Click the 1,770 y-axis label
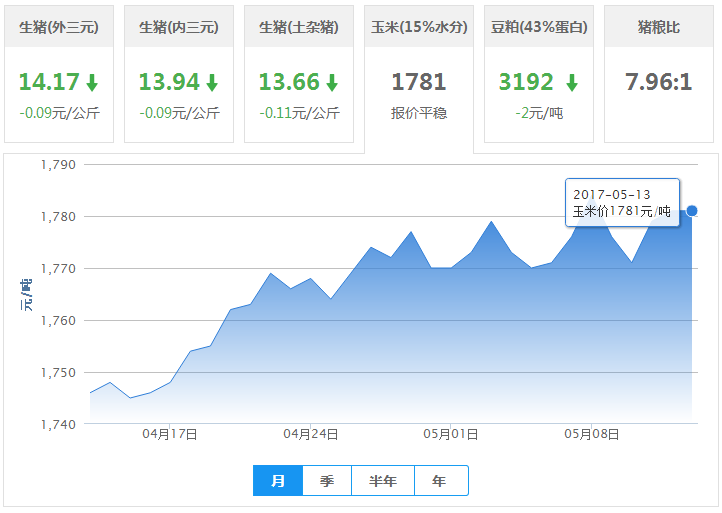This screenshot has width=722, height=513. coord(58,268)
